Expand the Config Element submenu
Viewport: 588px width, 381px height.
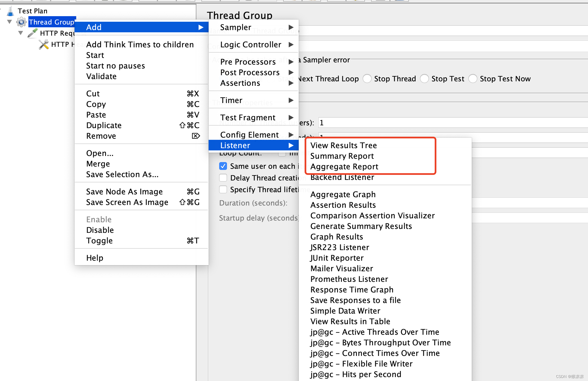tap(254, 135)
